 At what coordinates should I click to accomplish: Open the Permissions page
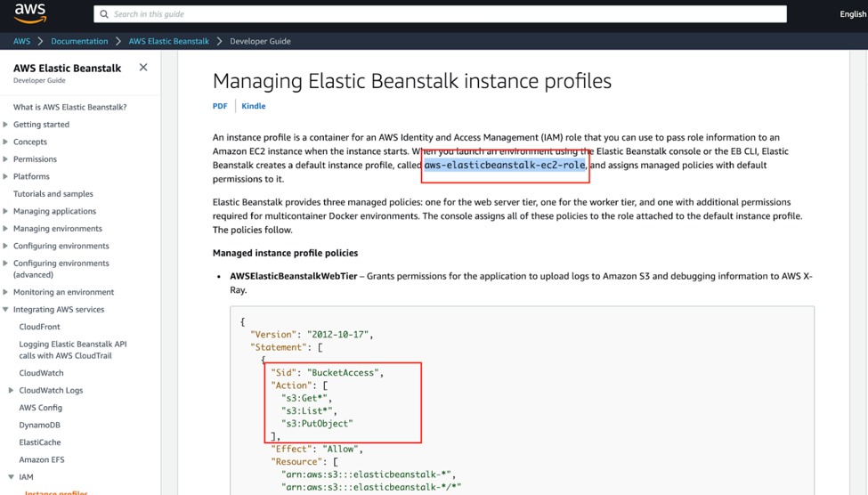[35, 158]
